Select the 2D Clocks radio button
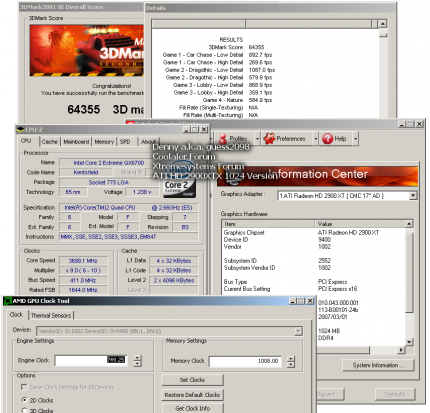Screen dimensions: 430x413 point(24,400)
